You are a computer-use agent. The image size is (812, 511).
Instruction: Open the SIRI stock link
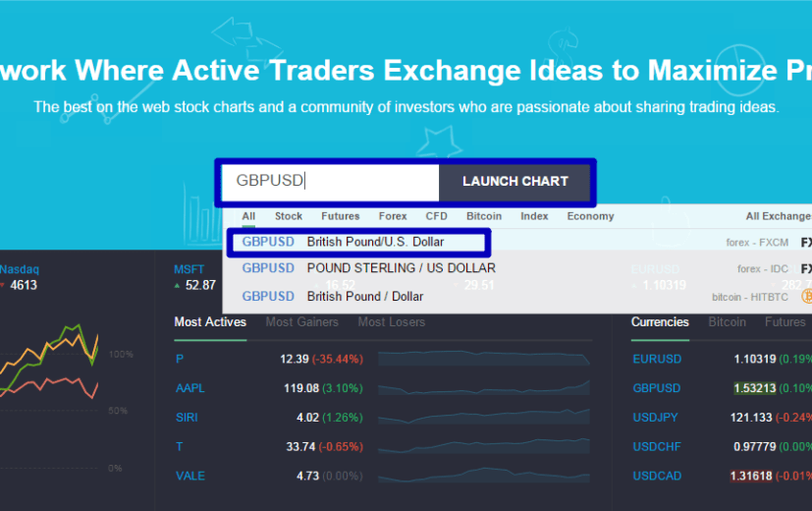[x=186, y=418]
